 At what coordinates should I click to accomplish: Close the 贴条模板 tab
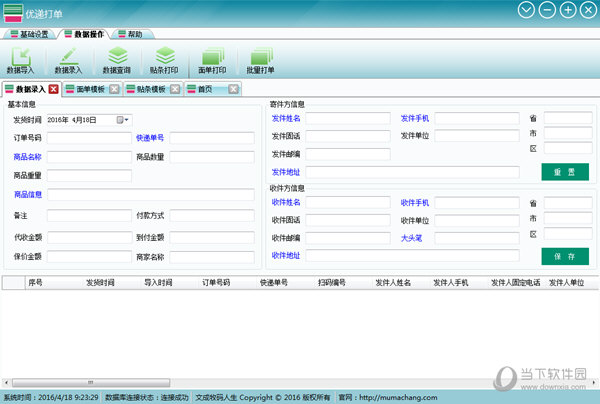175,89
